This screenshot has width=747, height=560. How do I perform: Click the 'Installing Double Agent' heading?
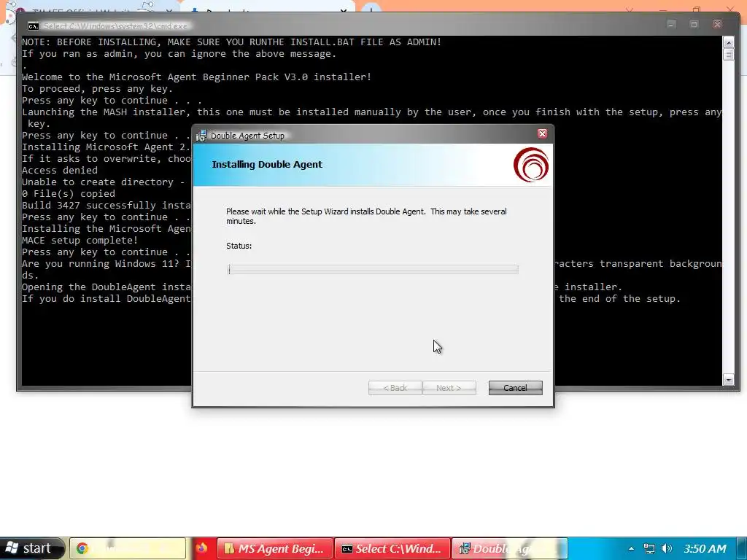(x=267, y=164)
